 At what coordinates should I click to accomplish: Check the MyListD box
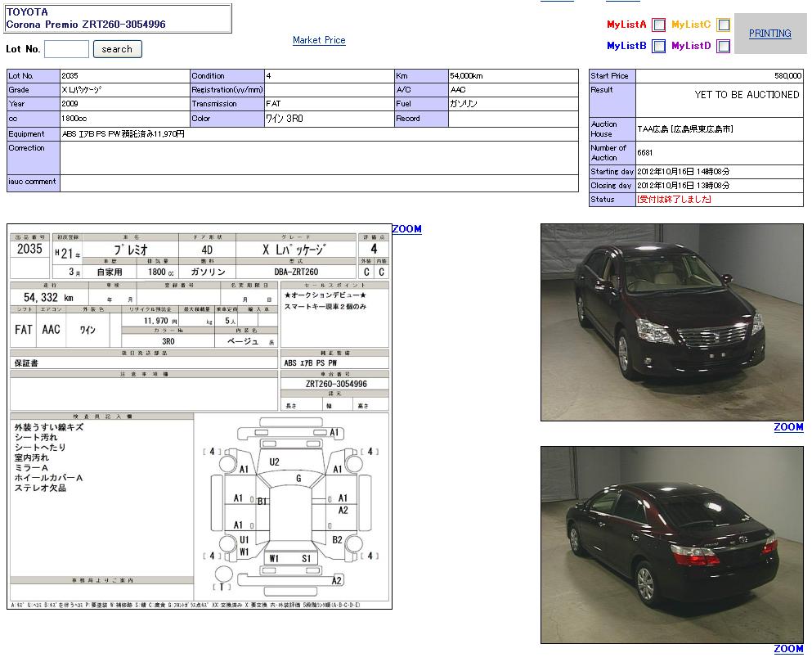(723, 47)
